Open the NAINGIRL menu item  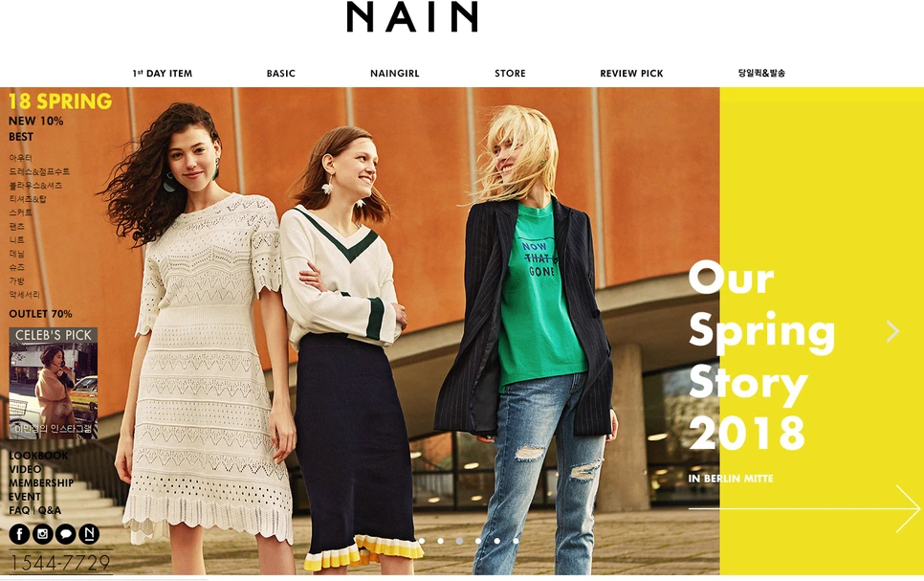click(395, 73)
